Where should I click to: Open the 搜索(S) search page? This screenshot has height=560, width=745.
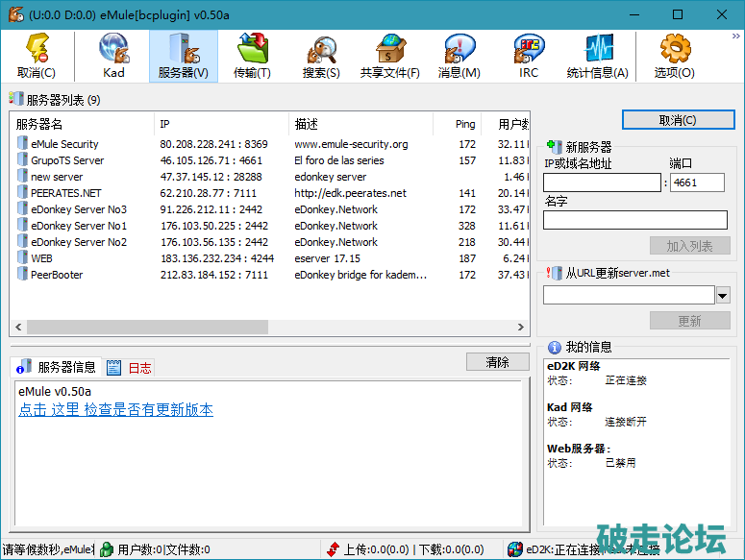pyautogui.click(x=321, y=56)
